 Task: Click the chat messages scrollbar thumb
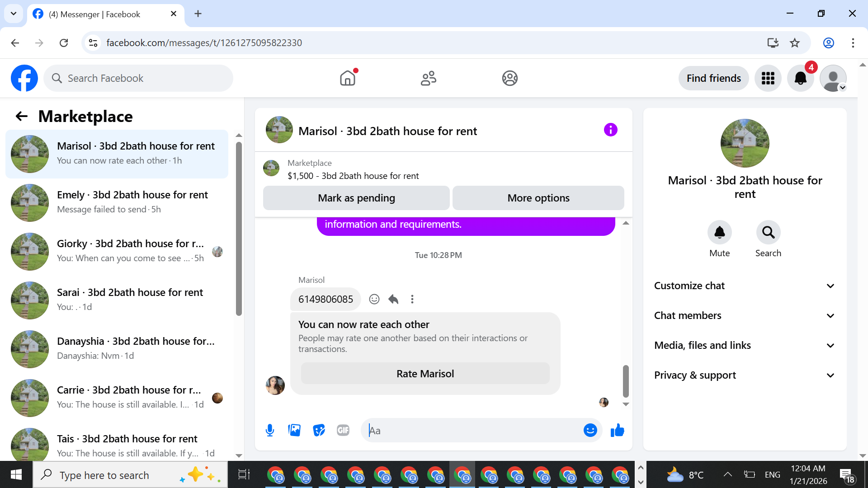coord(626,381)
